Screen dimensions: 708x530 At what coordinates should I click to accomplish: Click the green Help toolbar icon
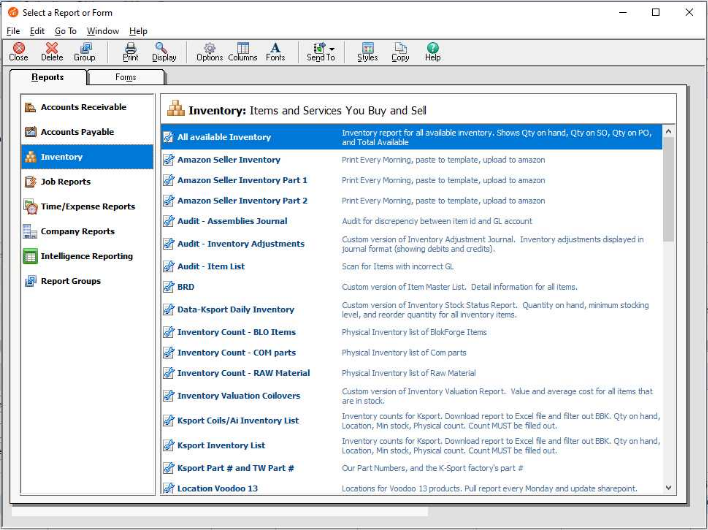(433, 51)
